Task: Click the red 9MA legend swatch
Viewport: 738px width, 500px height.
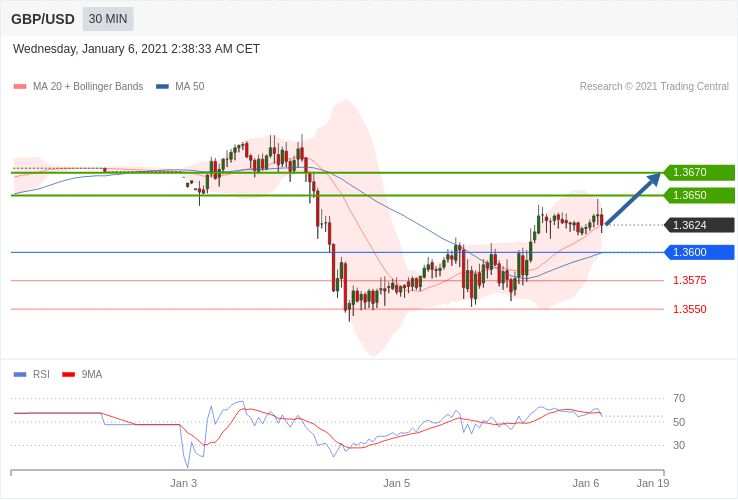Action: (x=69, y=375)
